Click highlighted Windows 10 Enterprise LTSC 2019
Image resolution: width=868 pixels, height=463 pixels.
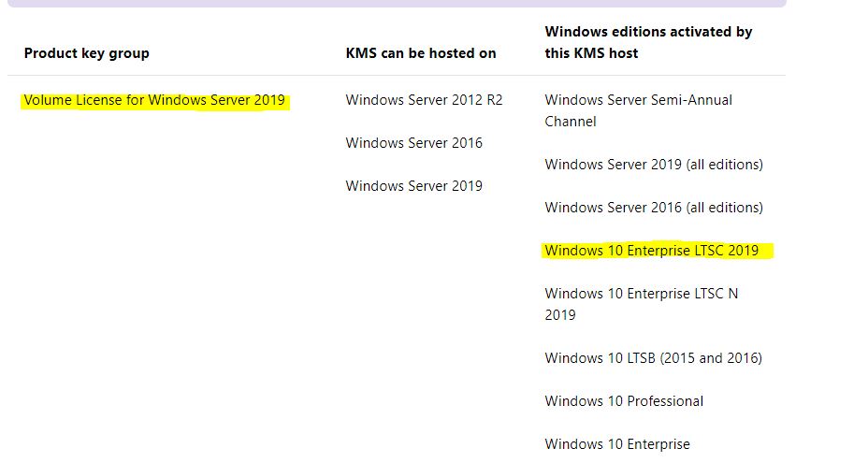click(652, 251)
